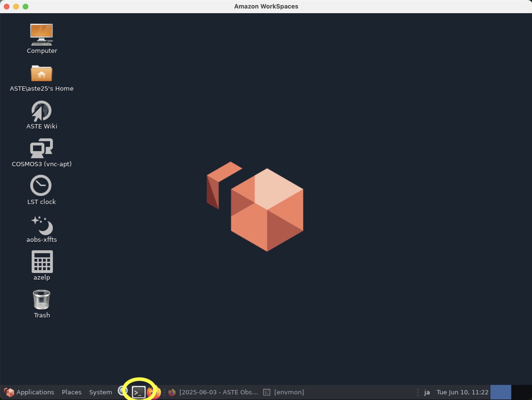Select the blue active workspace

click(x=501, y=392)
